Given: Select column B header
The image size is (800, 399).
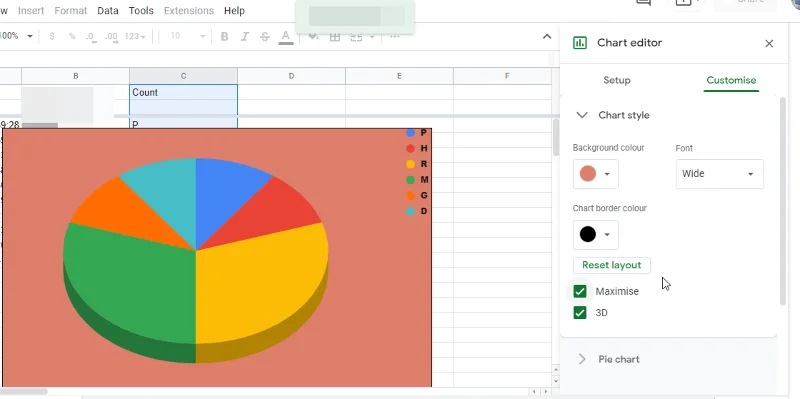Looking at the screenshot, I should click(x=76, y=76).
